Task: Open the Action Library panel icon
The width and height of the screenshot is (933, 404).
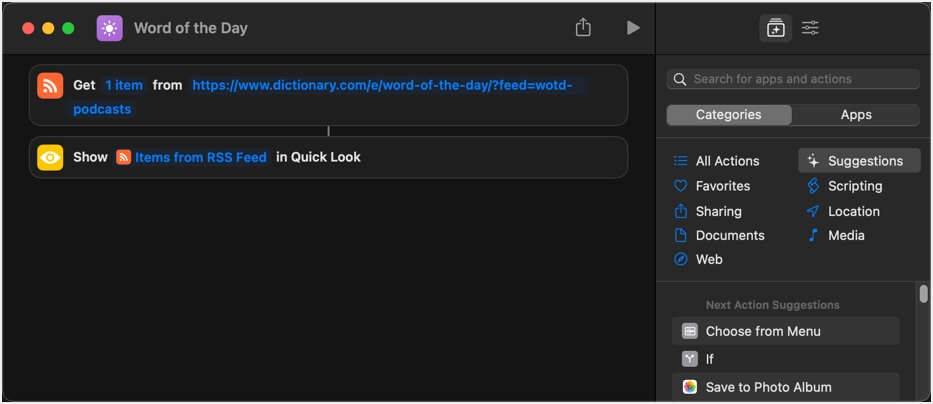Action: (x=776, y=28)
